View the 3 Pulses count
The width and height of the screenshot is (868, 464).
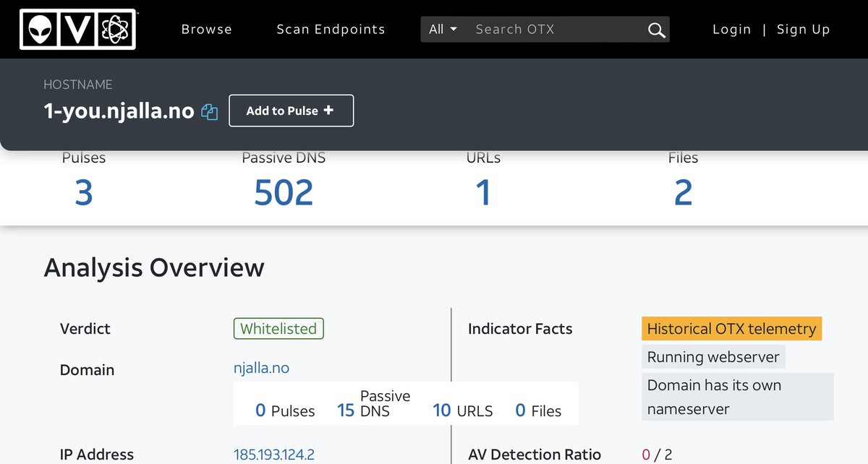[84, 193]
